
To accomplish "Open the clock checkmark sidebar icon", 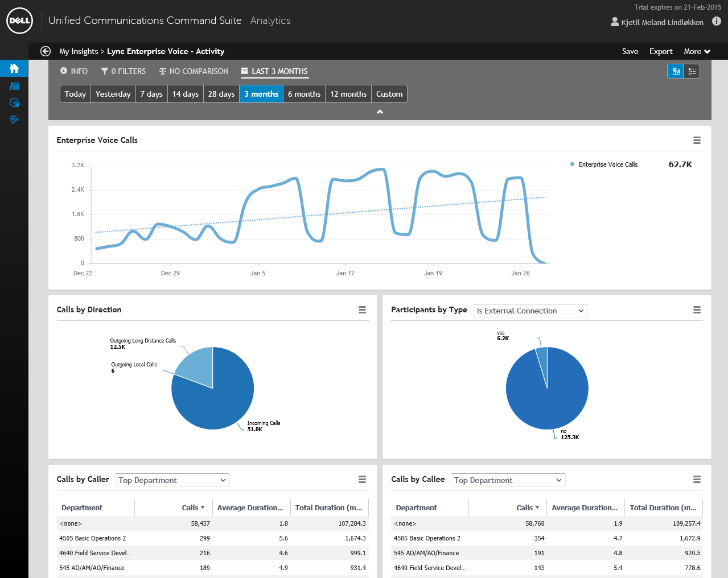I will click(x=14, y=102).
